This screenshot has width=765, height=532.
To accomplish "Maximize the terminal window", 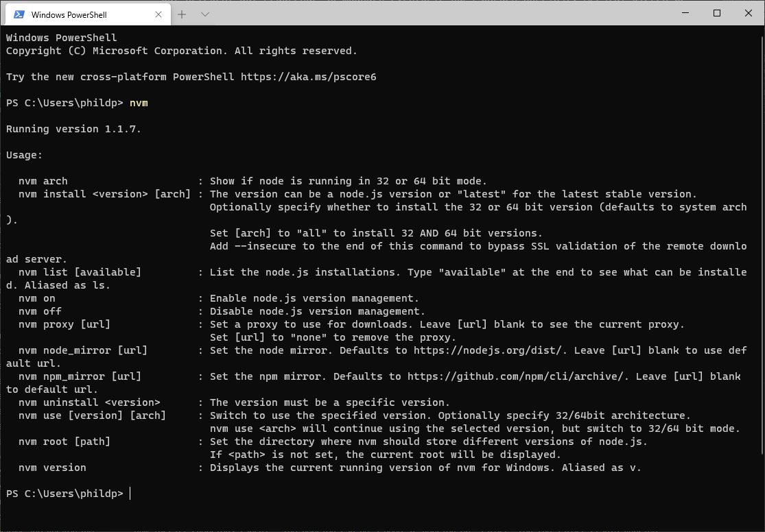I will pyautogui.click(x=717, y=13).
